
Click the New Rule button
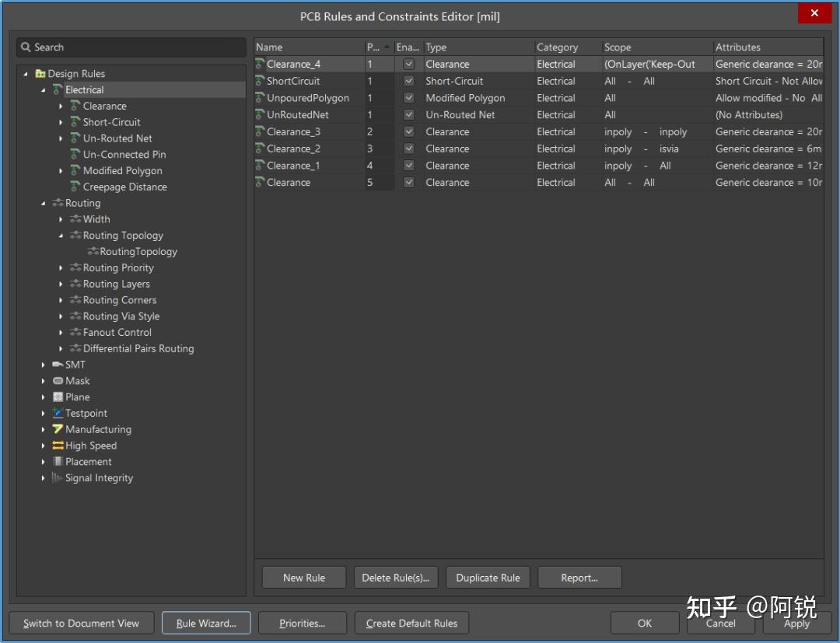point(303,577)
